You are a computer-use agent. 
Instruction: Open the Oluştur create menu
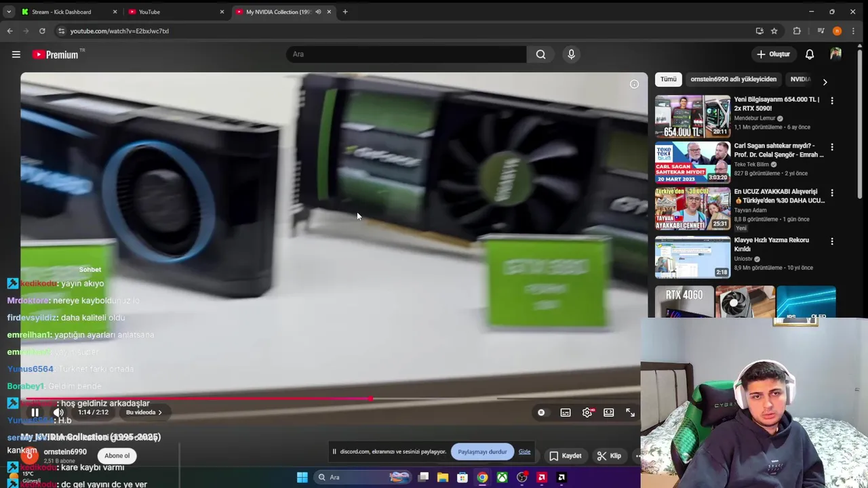[773, 54]
